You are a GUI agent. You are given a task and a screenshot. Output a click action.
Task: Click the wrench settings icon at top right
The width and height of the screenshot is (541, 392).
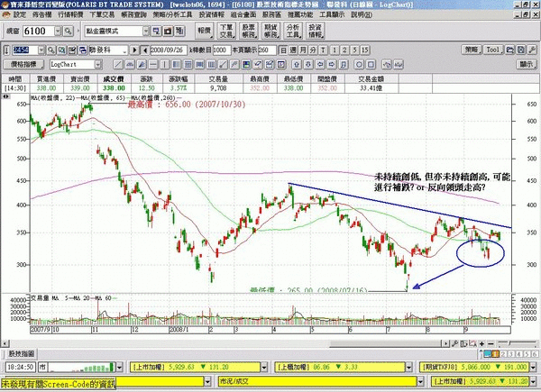pyautogui.click(x=532, y=50)
